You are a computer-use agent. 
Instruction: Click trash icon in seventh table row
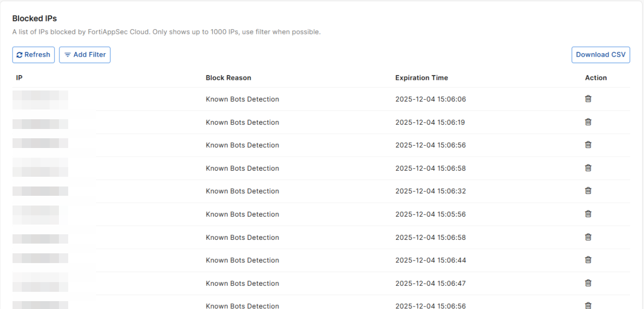click(588, 237)
